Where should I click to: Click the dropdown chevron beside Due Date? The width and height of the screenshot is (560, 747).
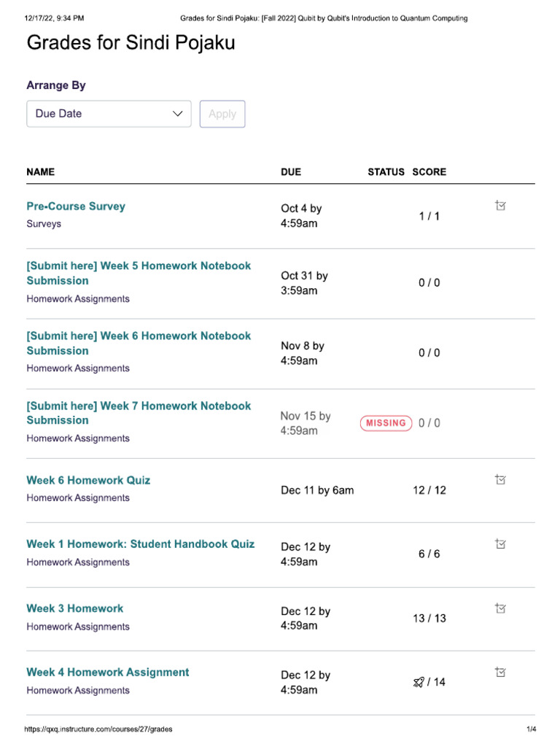coord(177,114)
